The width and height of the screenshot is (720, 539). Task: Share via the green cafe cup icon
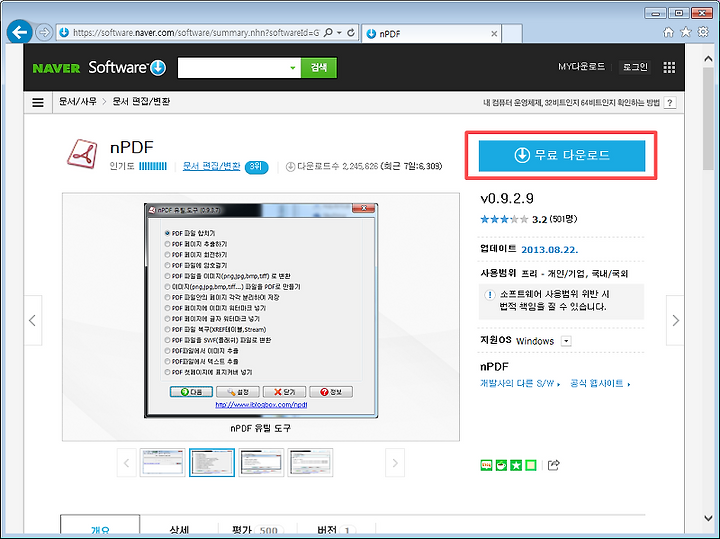(x=501, y=465)
